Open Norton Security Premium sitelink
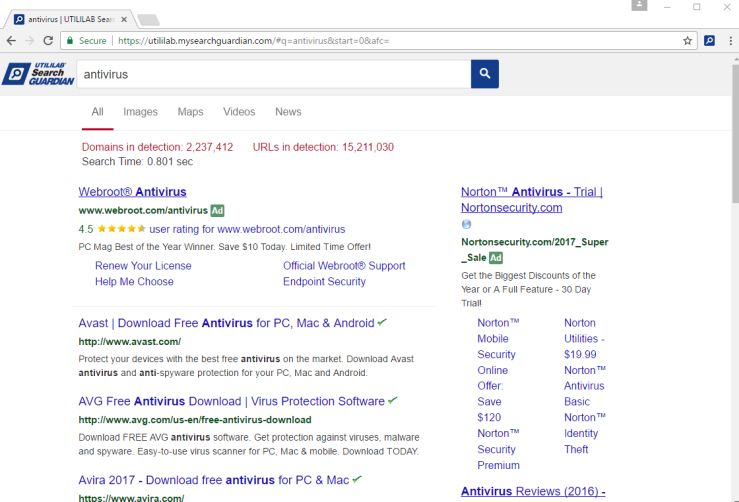 point(498,449)
